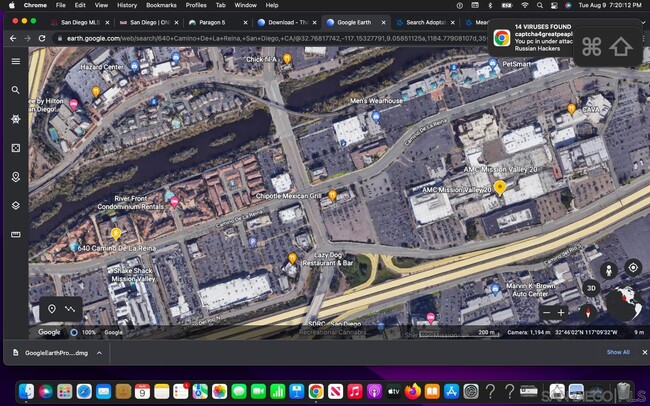Click the mini globe overview
This screenshot has width=650, height=406.
point(624,303)
